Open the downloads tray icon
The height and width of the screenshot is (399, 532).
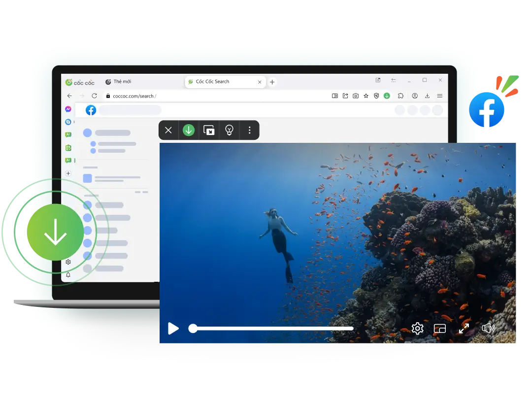pyautogui.click(x=427, y=96)
